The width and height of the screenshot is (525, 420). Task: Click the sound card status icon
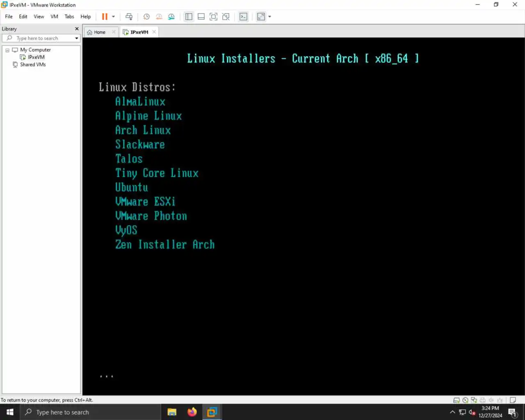pyautogui.click(x=491, y=400)
